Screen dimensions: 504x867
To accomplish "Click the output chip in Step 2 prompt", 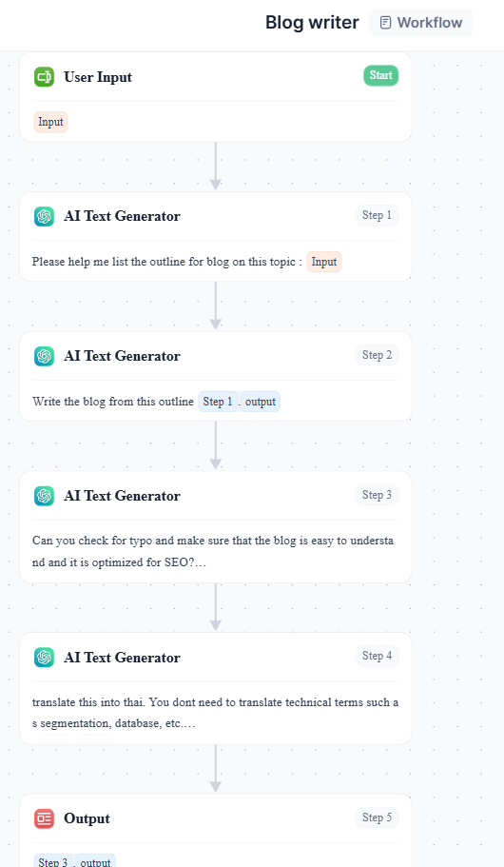I will [261, 402].
